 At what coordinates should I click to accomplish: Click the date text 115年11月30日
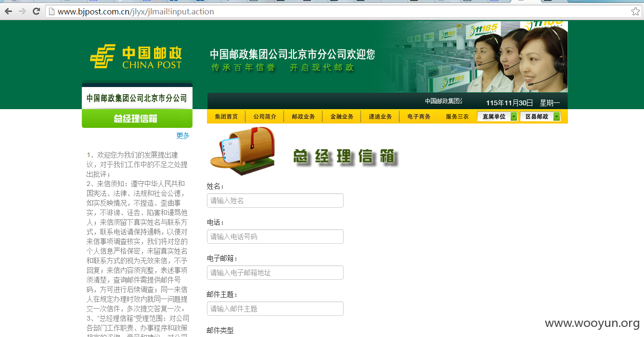[509, 103]
